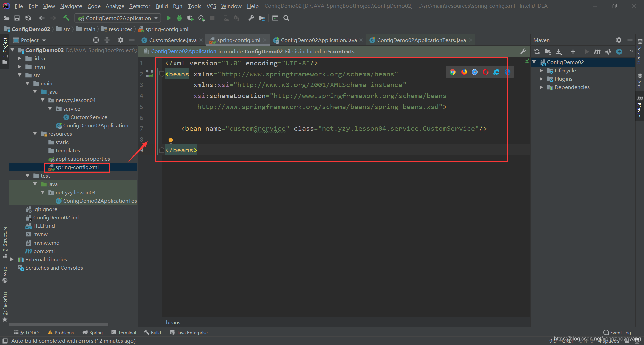Expand the .mvn folder node
This screenshot has width=644, height=345.
click(20, 67)
